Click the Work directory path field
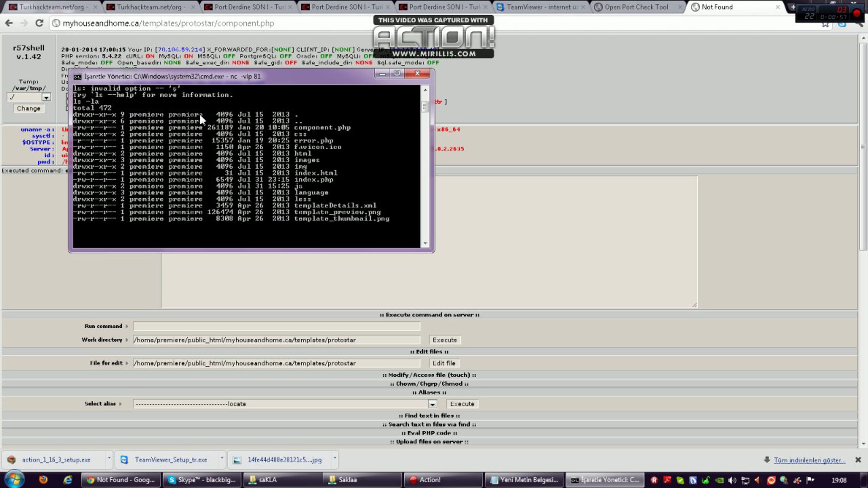Image resolution: width=868 pixels, height=488 pixels. [277, 340]
